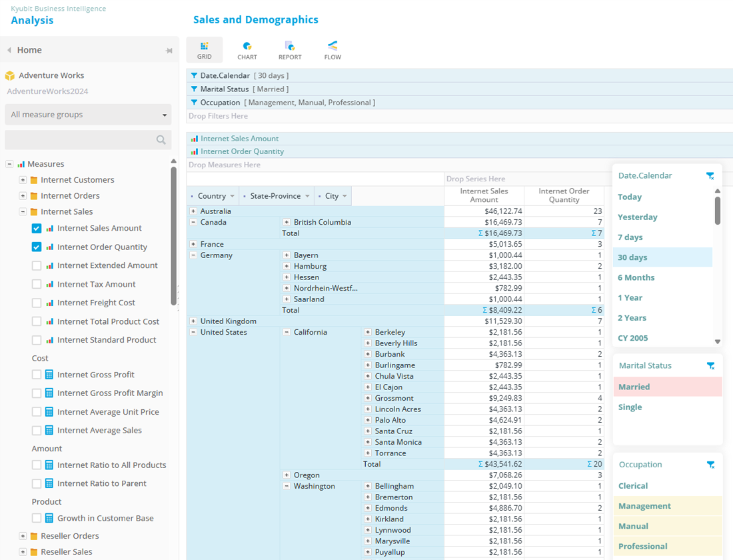Click the measure search input field
733x560 pixels.
pyautogui.click(x=80, y=140)
